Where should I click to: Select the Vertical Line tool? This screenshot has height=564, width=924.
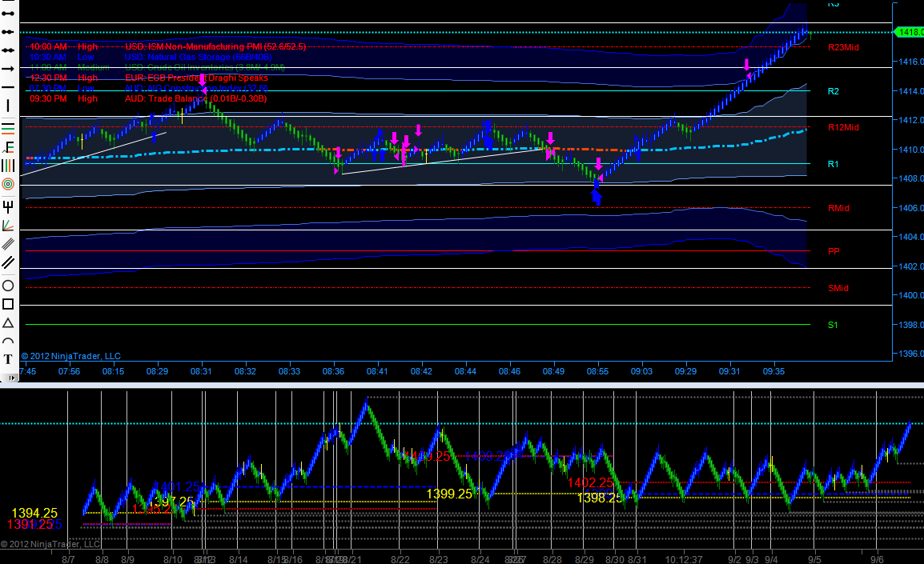click(8, 106)
